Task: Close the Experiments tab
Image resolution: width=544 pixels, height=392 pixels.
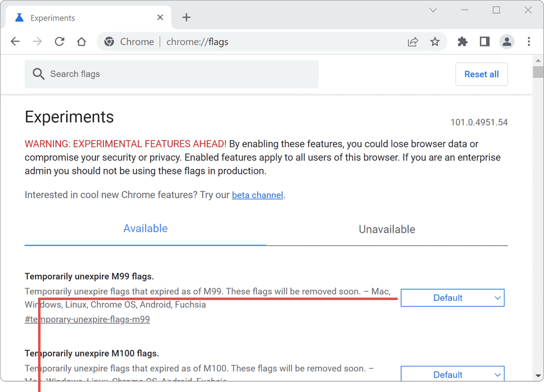Action: pos(160,17)
